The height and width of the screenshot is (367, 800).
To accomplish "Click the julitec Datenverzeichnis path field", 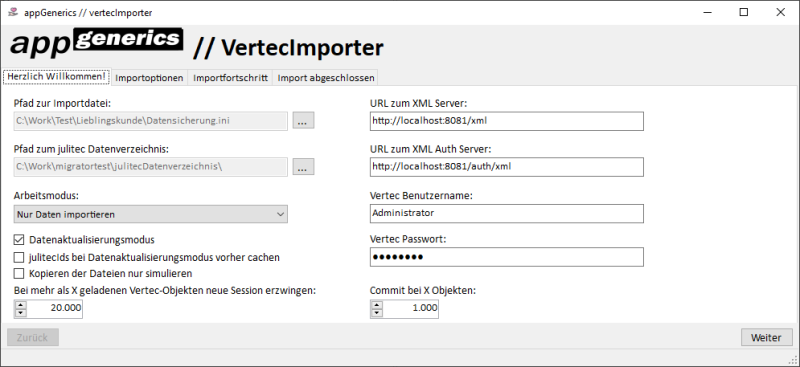I will [151, 166].
